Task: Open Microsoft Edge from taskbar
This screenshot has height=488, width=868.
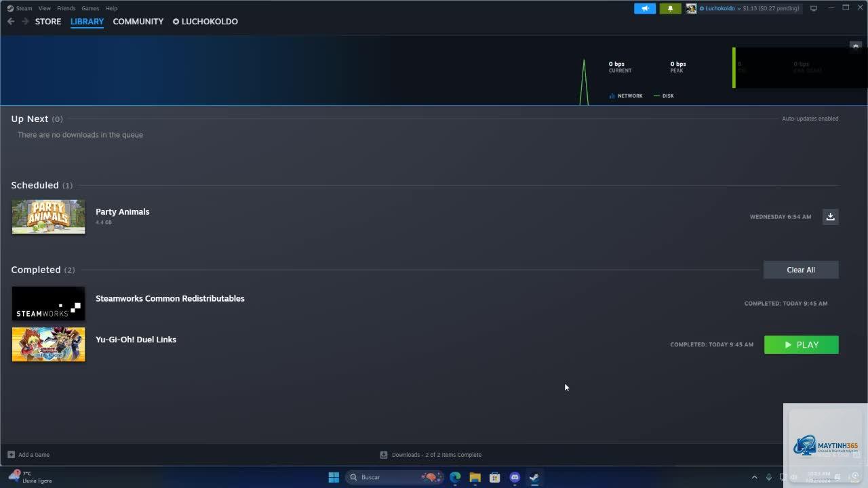Action: point(455,477)
